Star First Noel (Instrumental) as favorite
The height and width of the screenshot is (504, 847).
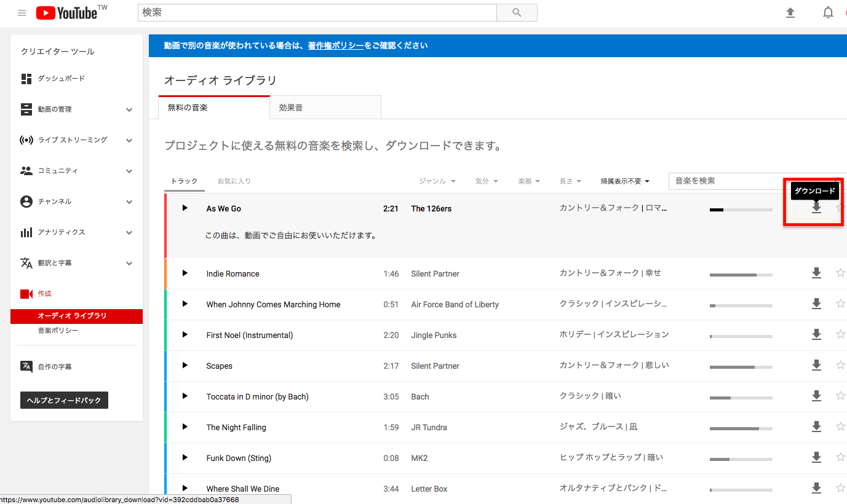click(x=840, y=334)
